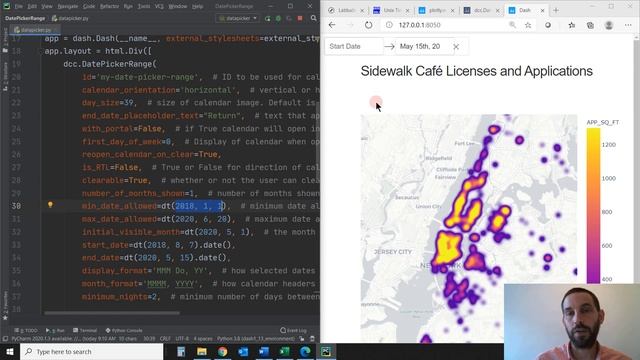Open the Run tool window button
The width and height of the screenshot is (640, 360).
click(x=55, y=330)
